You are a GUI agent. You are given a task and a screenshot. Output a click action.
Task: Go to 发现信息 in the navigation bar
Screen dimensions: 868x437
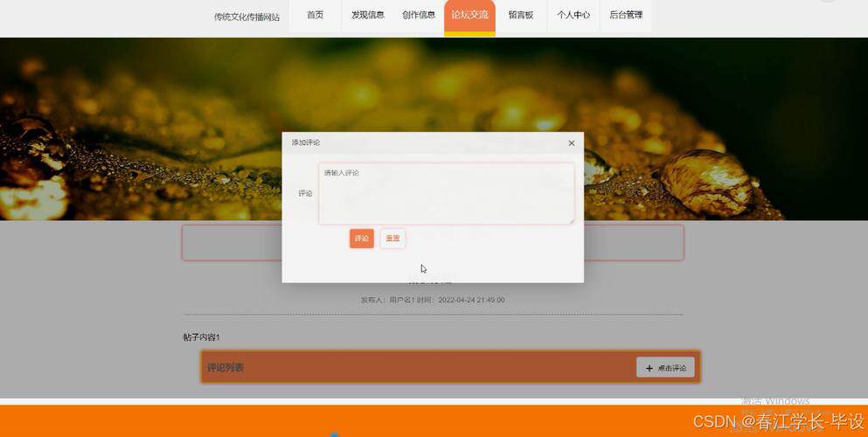(x=368, y=16)
